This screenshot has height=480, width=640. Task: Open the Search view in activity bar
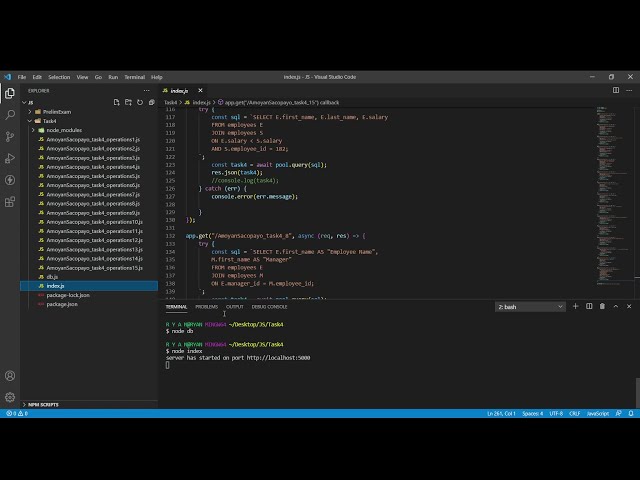pyautogui.click(x=10, y=115)
